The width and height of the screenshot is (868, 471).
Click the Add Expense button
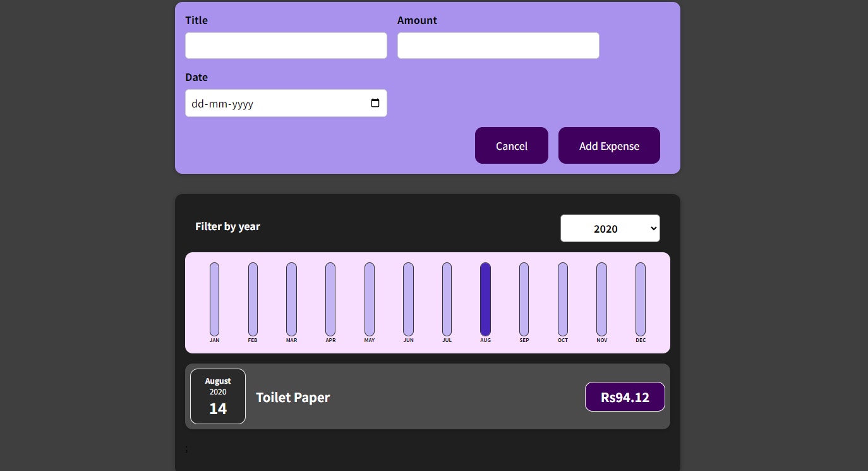[609, 145]
